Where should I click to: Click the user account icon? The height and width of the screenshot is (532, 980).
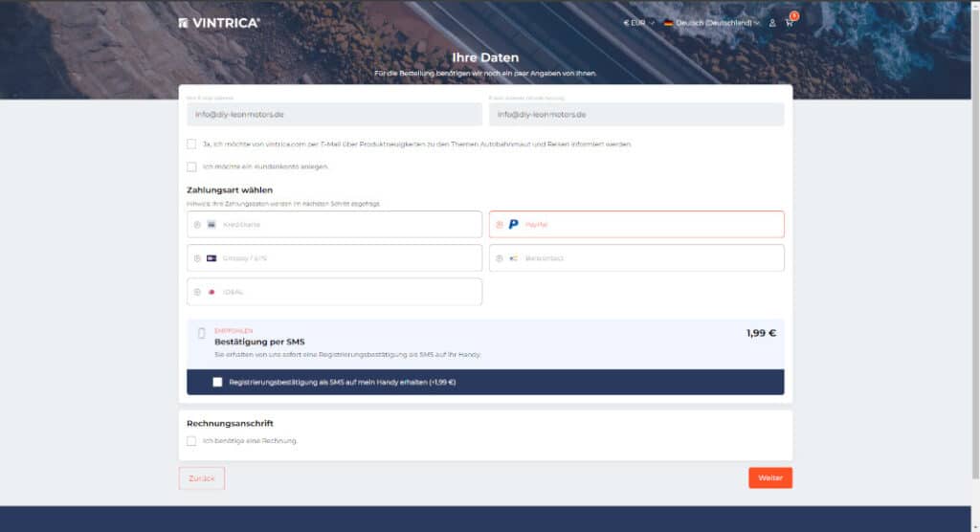(x=772, y=23)
